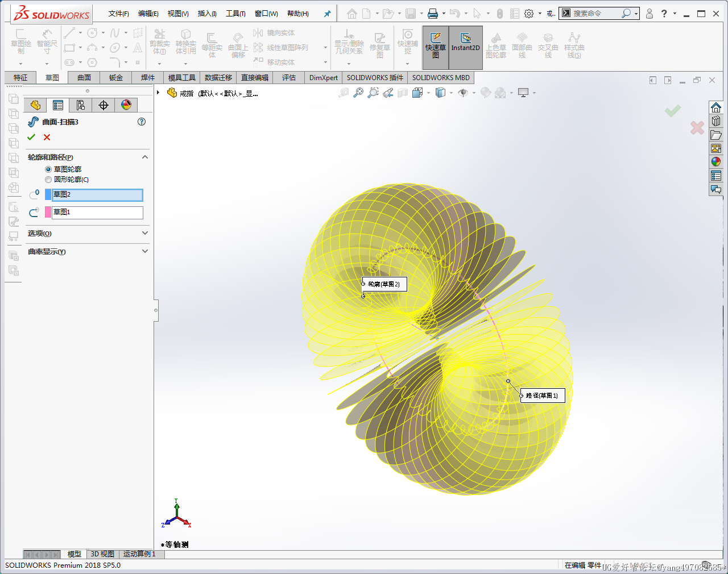
Task: Open help for 曲面-扫描3
Action: click(142, 122)
